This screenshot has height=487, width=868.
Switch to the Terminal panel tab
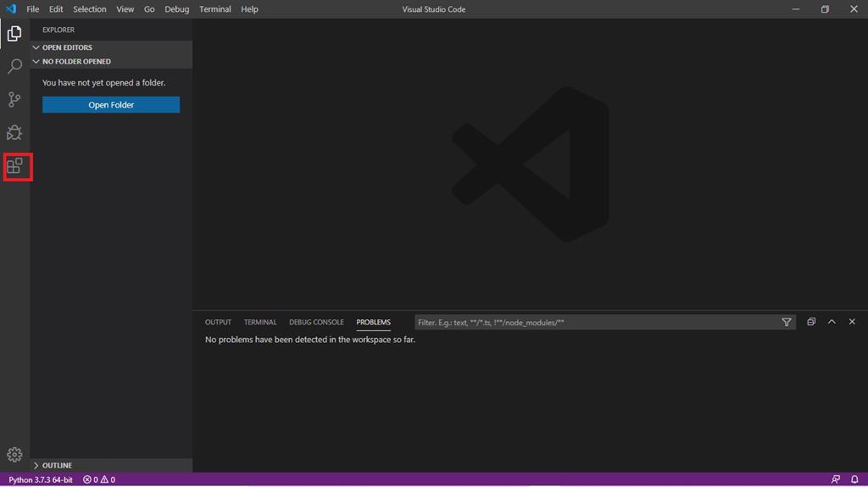point(260,322)
